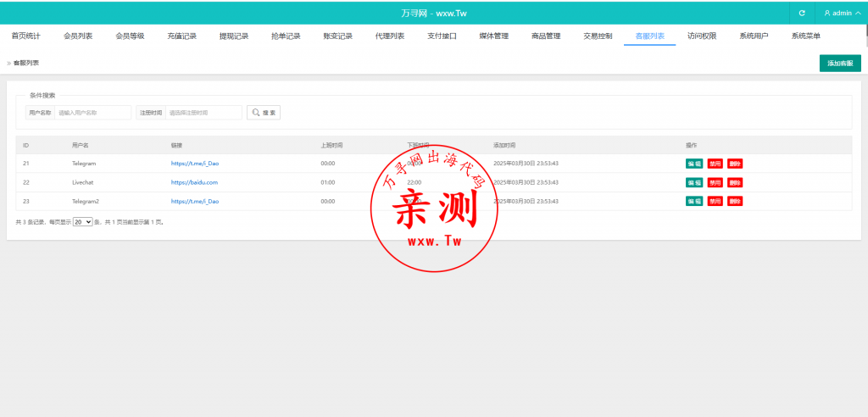Go to 系统用户 tab
Viewport: 868px width, 417px height.
(x=754, y=36)
